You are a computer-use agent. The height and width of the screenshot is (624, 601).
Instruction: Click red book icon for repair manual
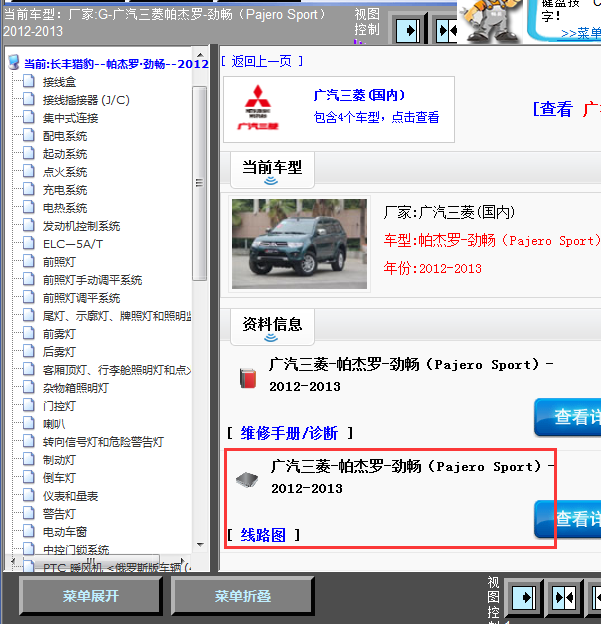(248, 378)
